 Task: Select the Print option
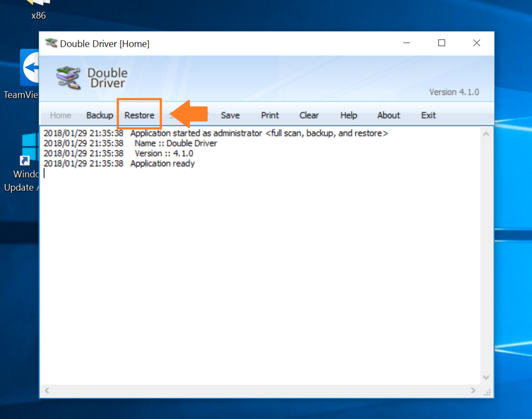270,115
